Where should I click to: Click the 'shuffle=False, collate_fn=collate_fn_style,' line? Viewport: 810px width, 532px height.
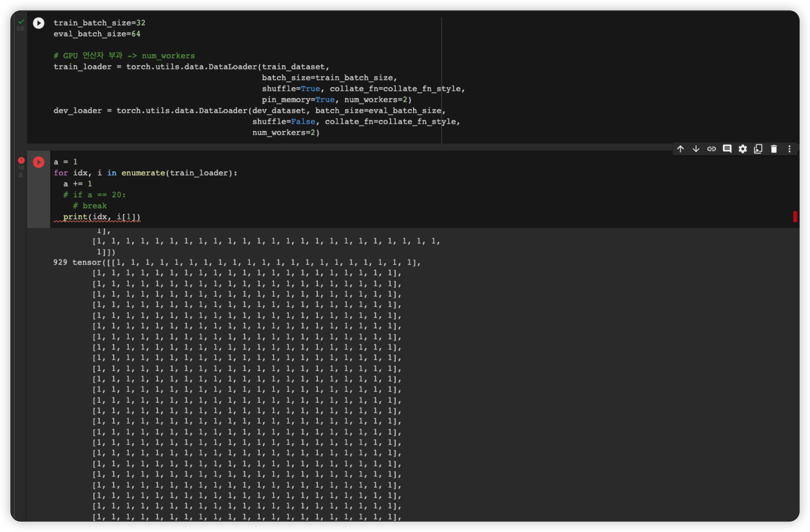pyautogui.click(x=356, y=121)
